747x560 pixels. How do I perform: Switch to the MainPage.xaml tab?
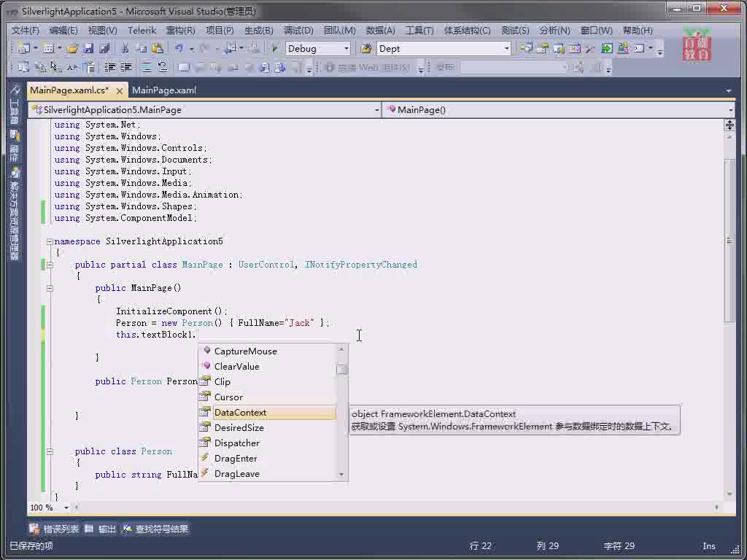[164, 90]
